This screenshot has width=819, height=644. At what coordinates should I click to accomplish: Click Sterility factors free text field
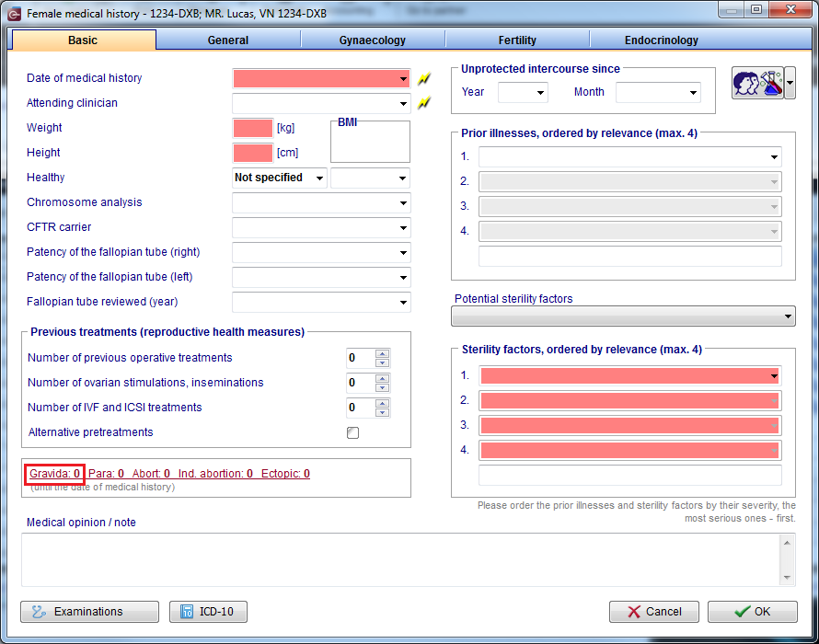630,476
